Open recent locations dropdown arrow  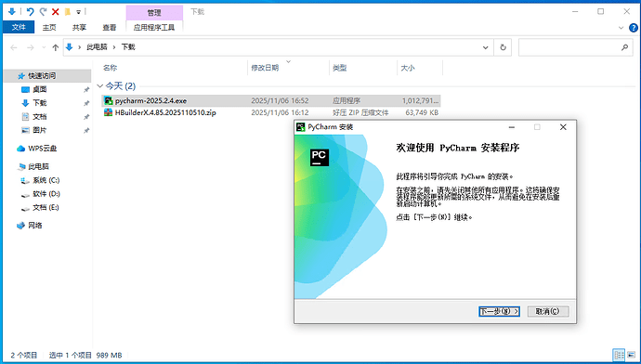click(x=44, y=47)
